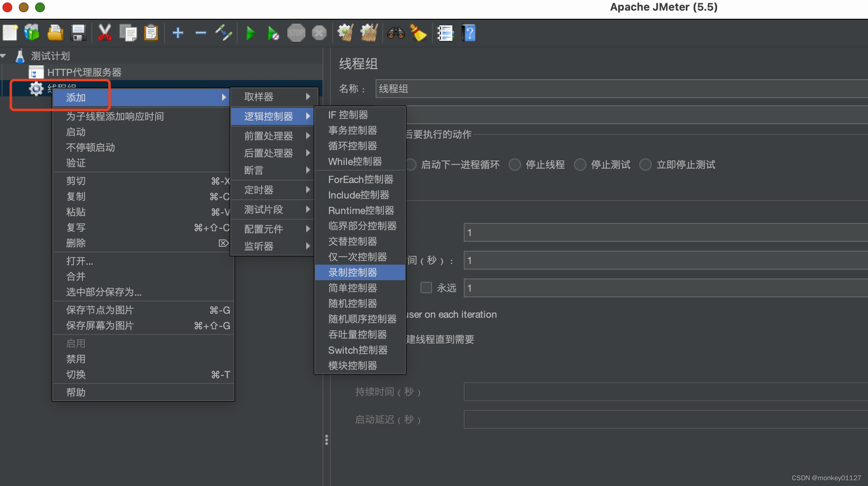Choose 简单控制器 menu item
868x486 pixels.
(360, 288)
